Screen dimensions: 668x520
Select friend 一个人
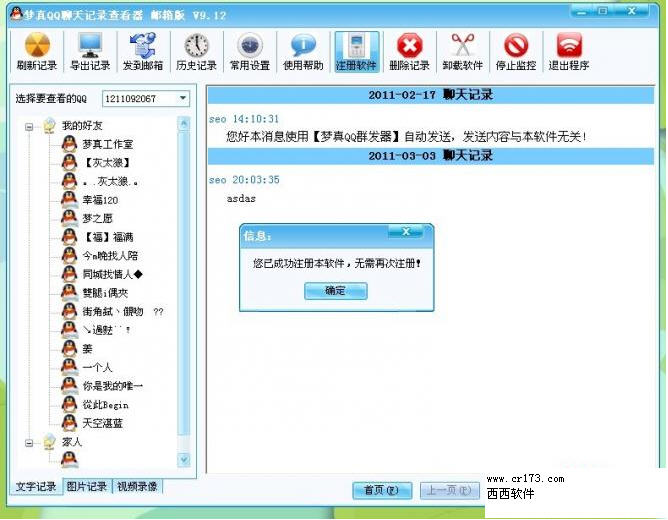pyautogui.click(x=97, y=367)
